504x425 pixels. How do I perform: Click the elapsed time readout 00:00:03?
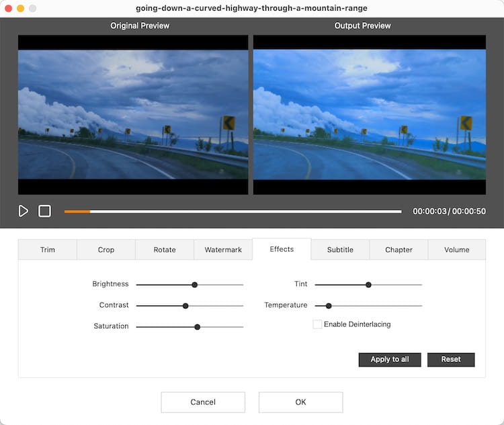click(x=429, y=211)
